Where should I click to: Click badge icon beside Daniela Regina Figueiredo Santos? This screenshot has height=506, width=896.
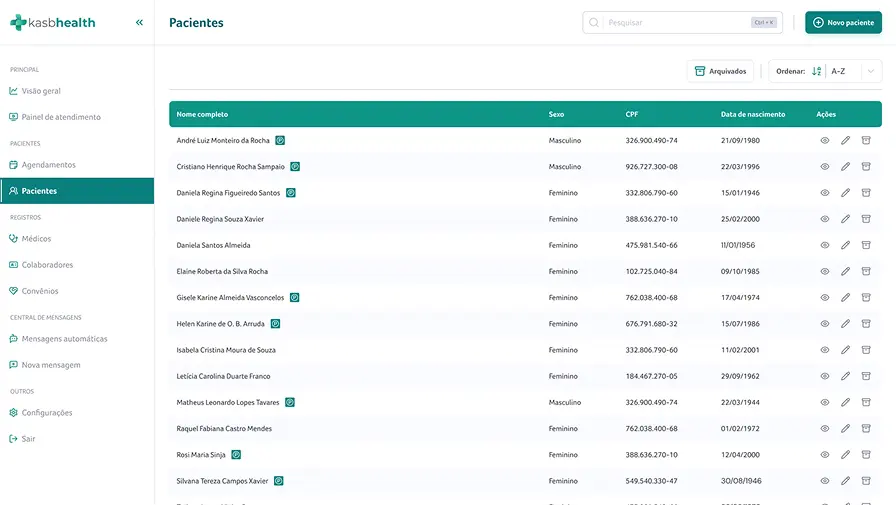[291, 193]
